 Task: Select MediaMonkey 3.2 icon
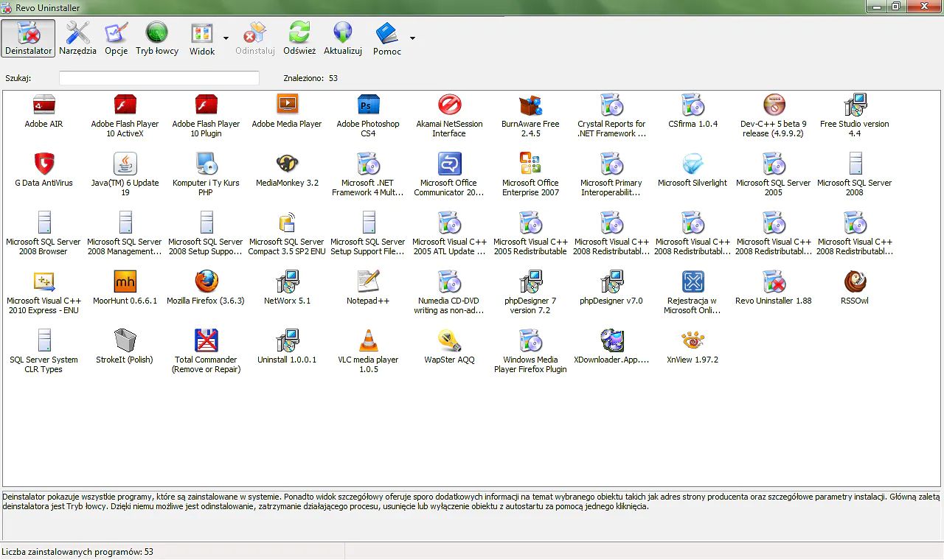[286, 169]
